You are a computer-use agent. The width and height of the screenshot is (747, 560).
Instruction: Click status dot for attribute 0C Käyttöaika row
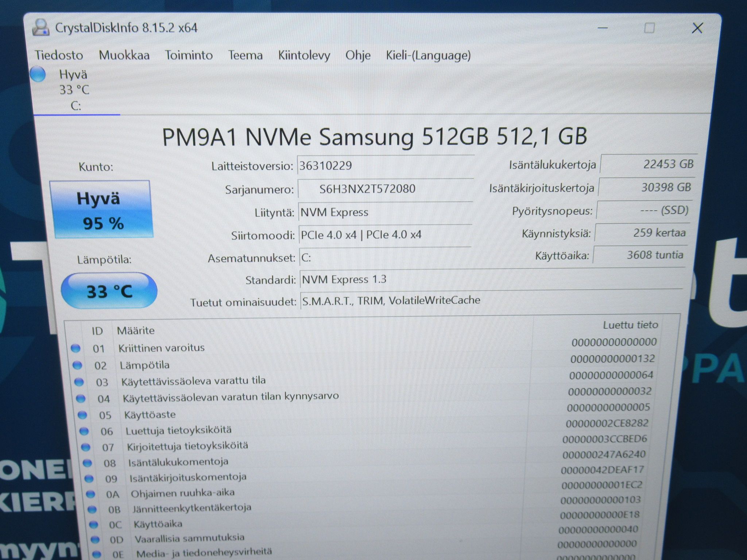tap(94, 525)
